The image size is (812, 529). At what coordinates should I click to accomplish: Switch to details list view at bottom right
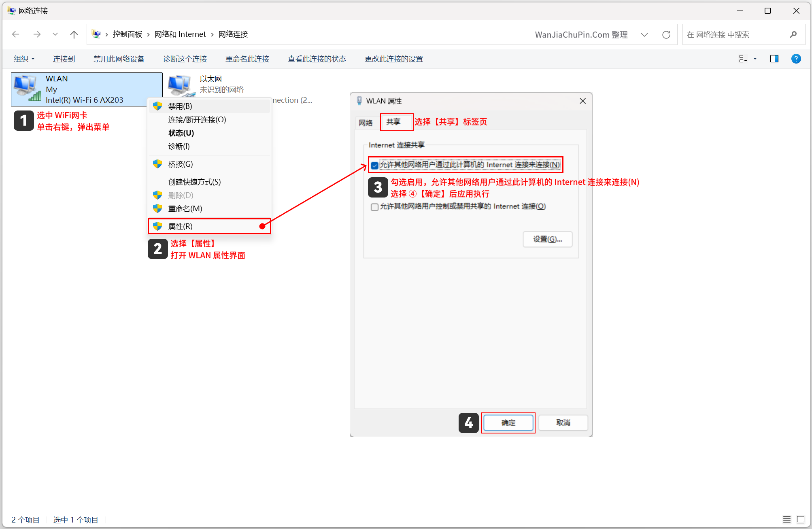click(x=787, y=519)
